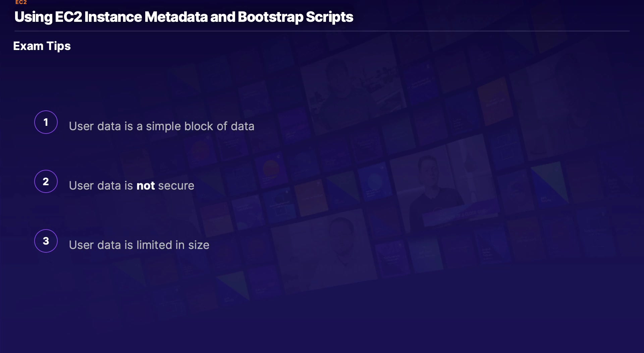Screen dimensions: 644x353
Task: Click the numbered circle 2 icon
Action: point(46,182)
